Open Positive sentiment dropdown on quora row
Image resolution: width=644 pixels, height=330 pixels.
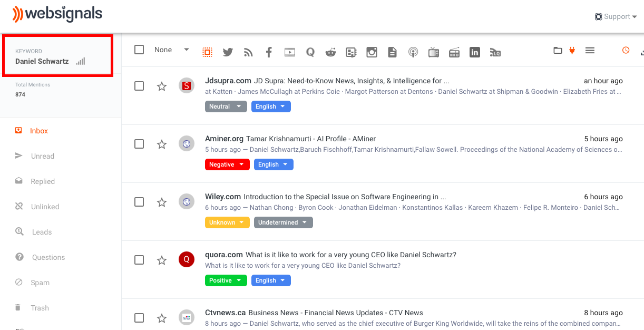226,280
